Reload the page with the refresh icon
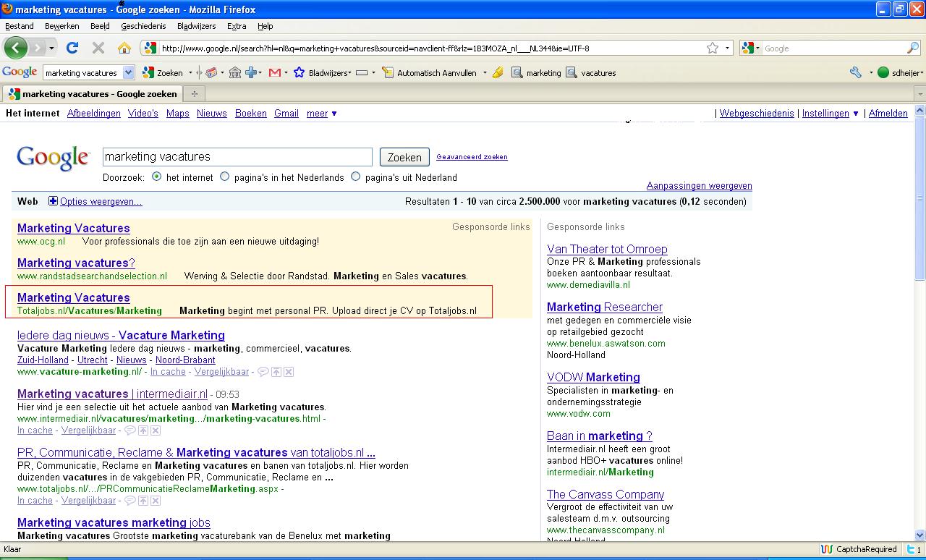Viewport: 926px width, 560px height. pyautogui.click(x=72, y=48)
